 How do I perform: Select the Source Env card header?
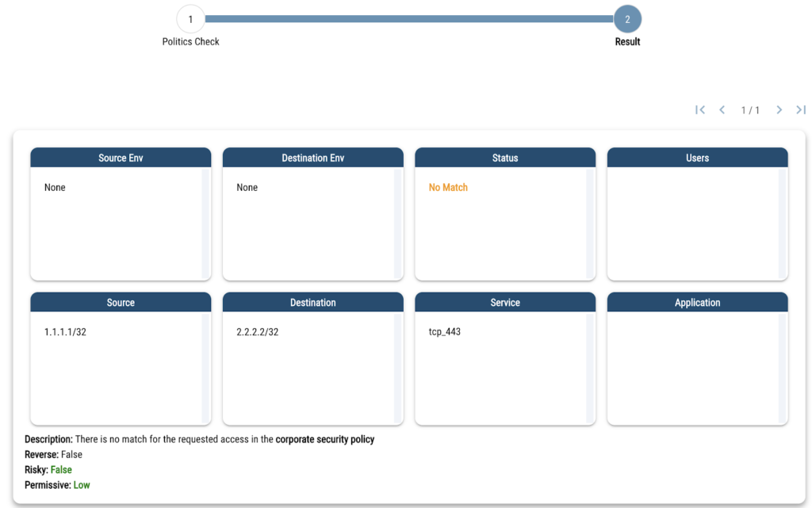(x=121, y=158)
